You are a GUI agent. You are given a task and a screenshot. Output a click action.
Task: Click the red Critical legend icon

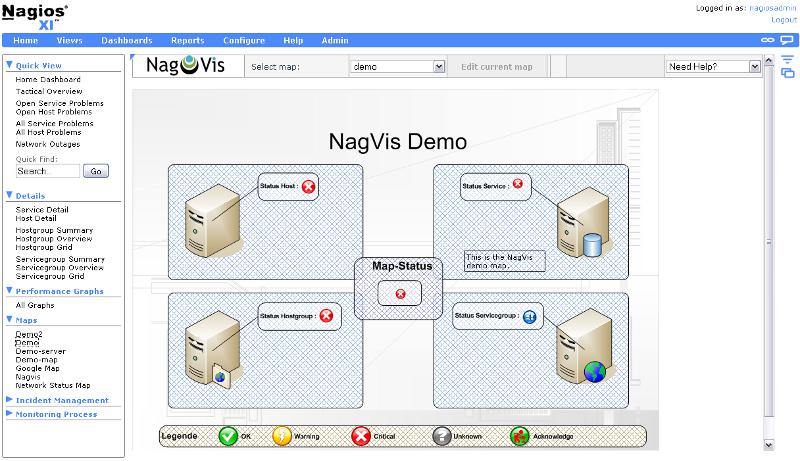[361, 436]
